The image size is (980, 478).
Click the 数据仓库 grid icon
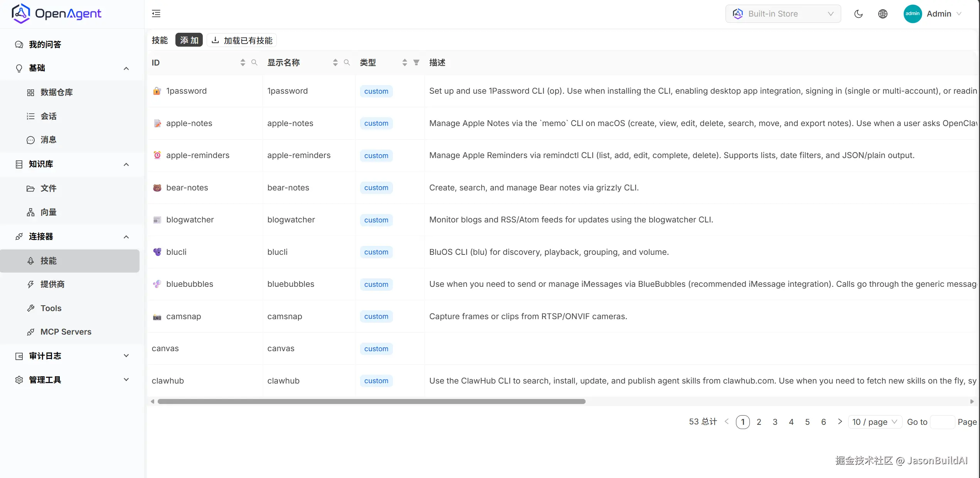tap(30, 93)
